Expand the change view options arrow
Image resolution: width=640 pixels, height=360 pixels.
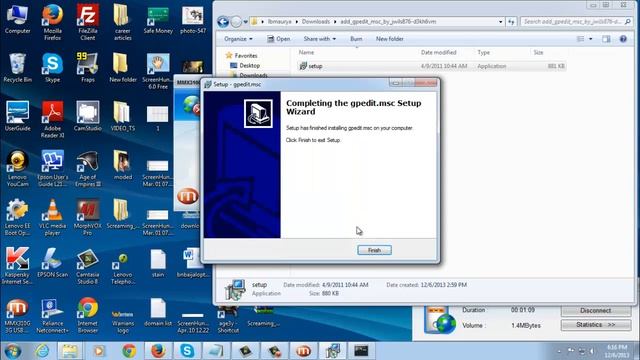click(591, 39)
